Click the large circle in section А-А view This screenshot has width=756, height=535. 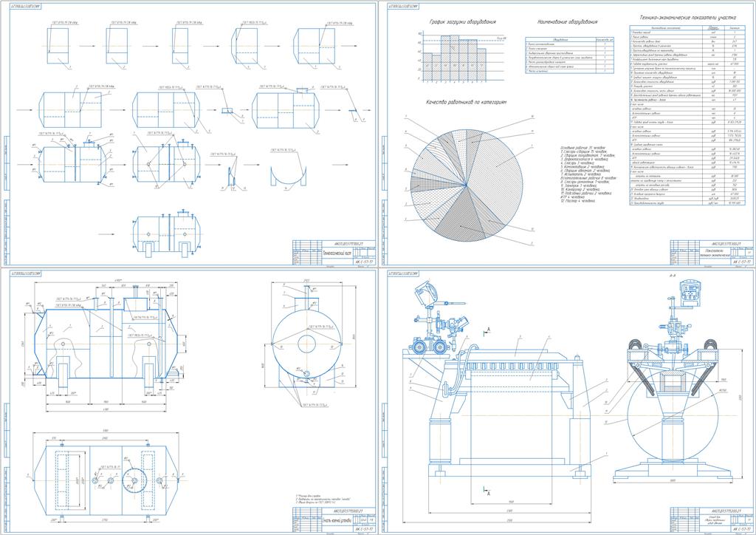[x=672, y=417]
